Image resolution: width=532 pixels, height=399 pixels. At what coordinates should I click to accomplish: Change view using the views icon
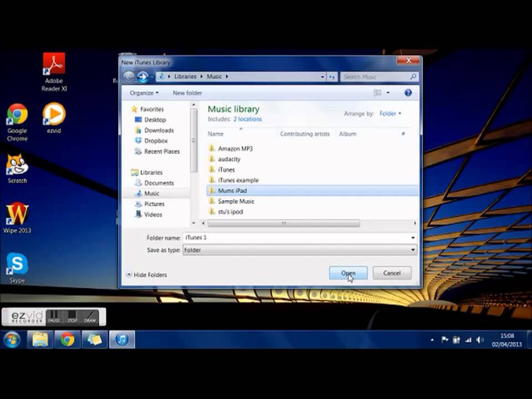(x=377, y=93)
